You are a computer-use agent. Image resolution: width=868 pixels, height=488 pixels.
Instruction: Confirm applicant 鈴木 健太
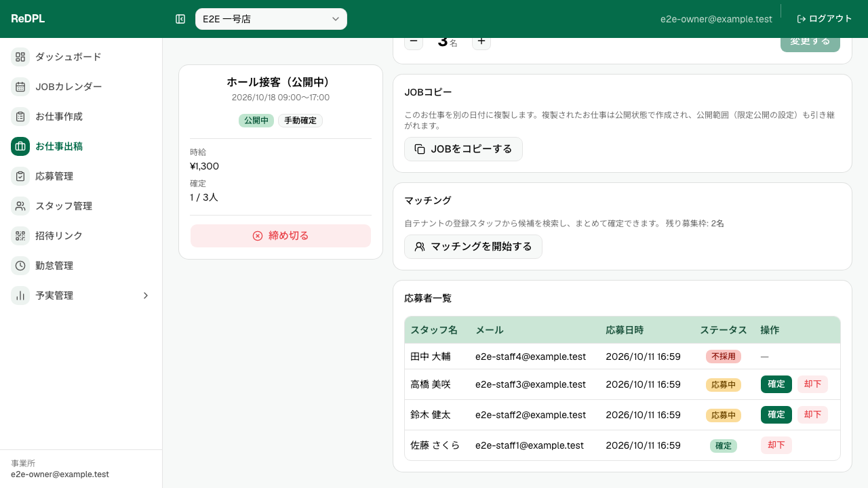(x=776, y=414)
